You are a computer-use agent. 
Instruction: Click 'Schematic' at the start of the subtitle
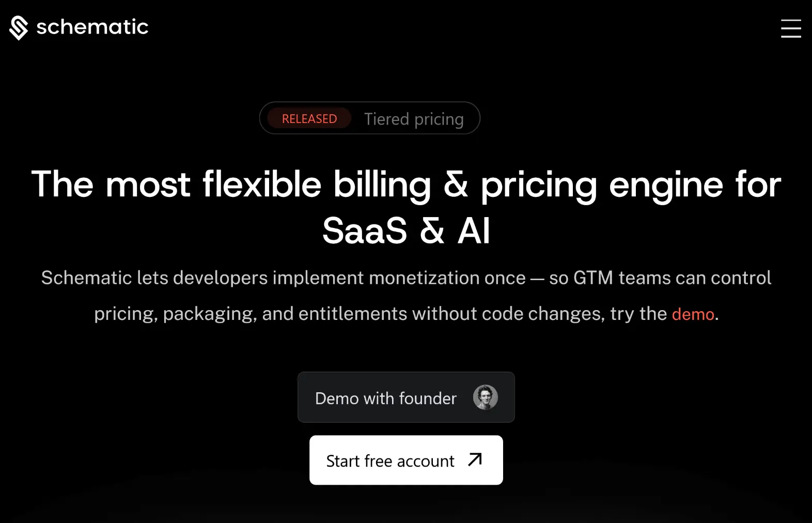point(86,278)
